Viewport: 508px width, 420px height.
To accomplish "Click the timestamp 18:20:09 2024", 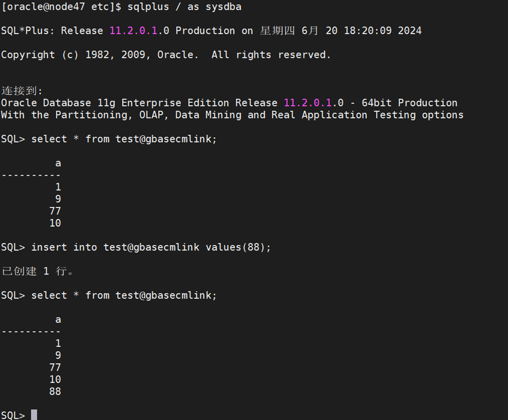I will 382,31.
